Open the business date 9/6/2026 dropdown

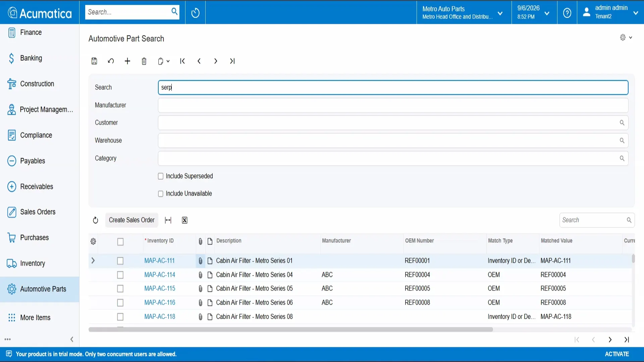(x=534, y=12)
